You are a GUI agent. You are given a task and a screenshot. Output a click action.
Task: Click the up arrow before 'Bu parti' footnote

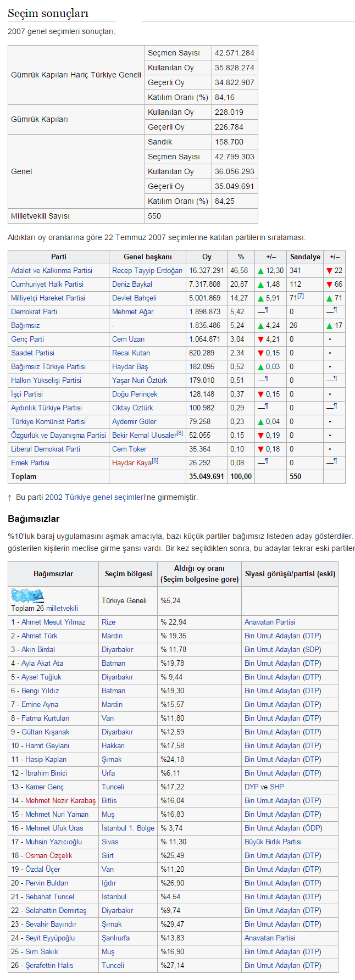tap(10, 498)
